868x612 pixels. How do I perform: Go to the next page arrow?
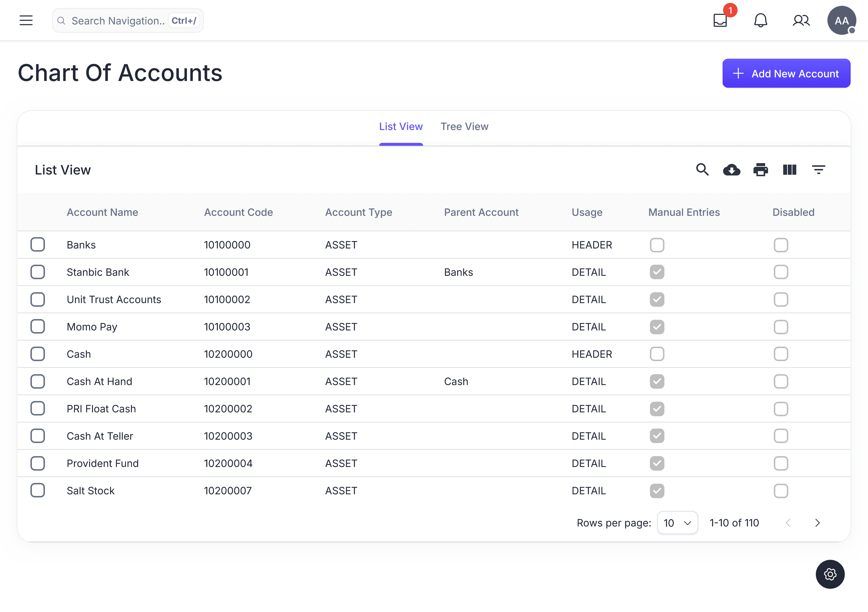(x=818, y=523)
